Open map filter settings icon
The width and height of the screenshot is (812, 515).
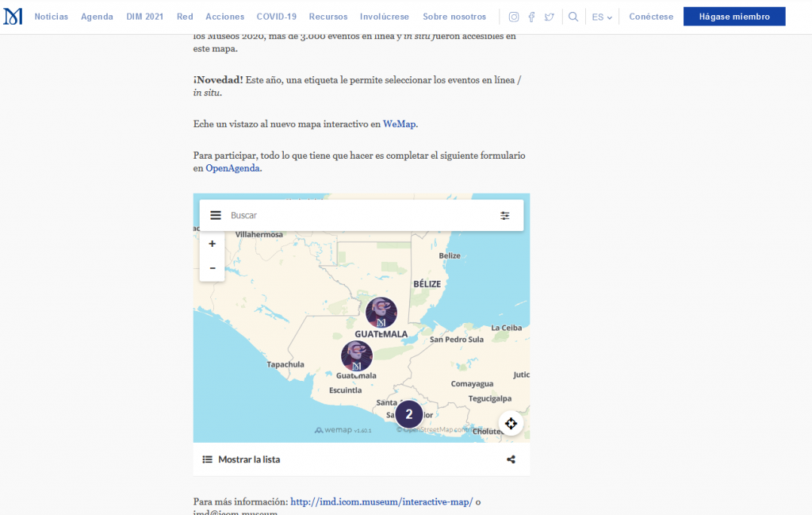coord(505,215)
